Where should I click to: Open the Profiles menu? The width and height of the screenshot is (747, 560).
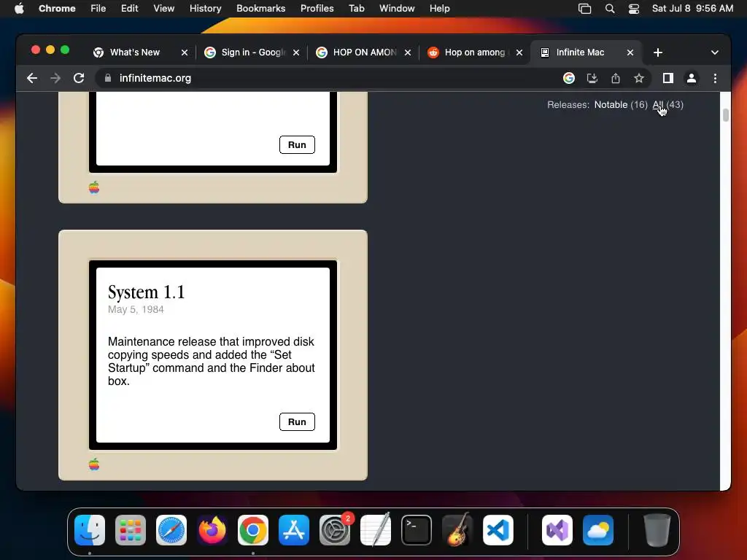(x=317, y=8)
